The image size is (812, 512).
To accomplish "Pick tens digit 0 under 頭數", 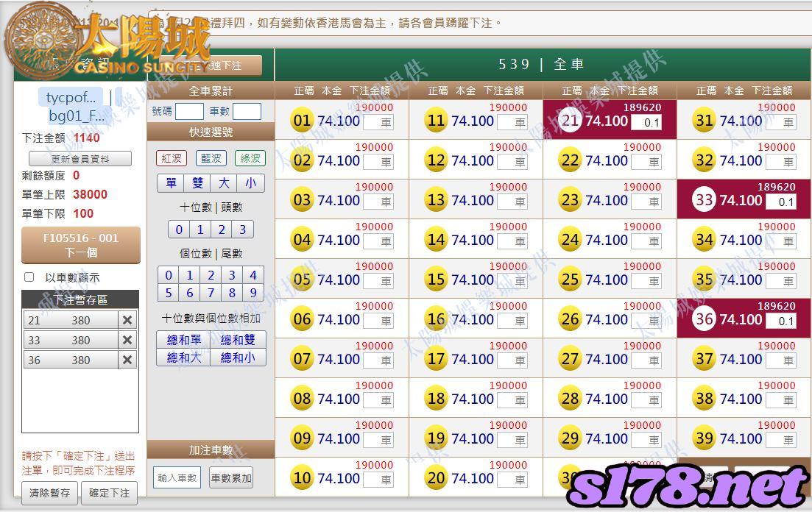I will pyautogui.click(x=179, y=229).
